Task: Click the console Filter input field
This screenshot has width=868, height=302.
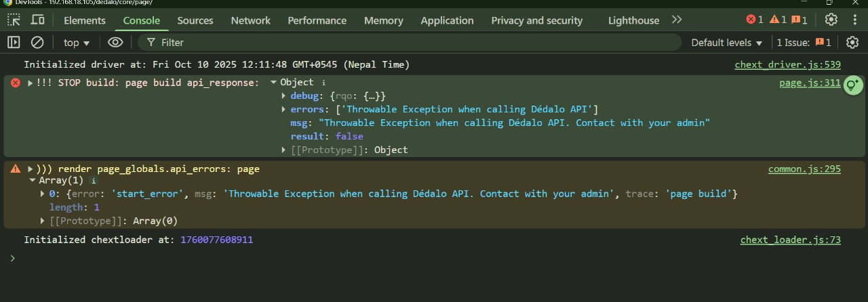Action: tap(407, 43)
